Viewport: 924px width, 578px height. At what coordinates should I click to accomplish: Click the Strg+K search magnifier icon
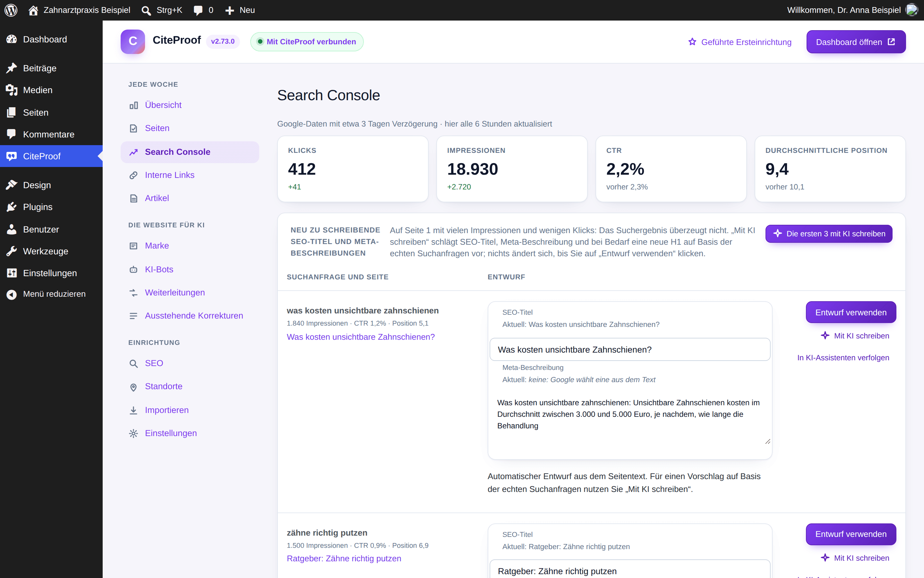point(146,10)
